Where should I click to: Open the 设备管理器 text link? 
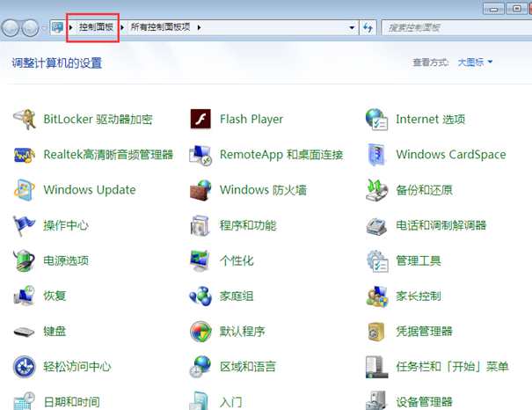click(x=424, y=402)
